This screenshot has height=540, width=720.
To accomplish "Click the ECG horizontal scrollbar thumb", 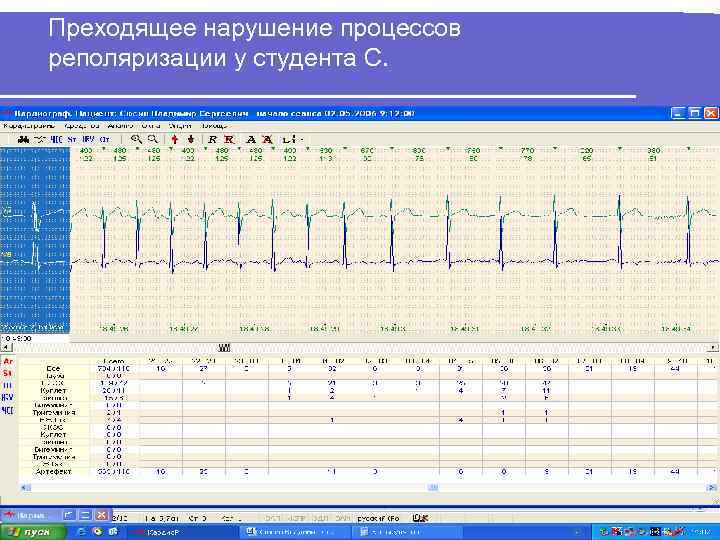I will point(225,348).
